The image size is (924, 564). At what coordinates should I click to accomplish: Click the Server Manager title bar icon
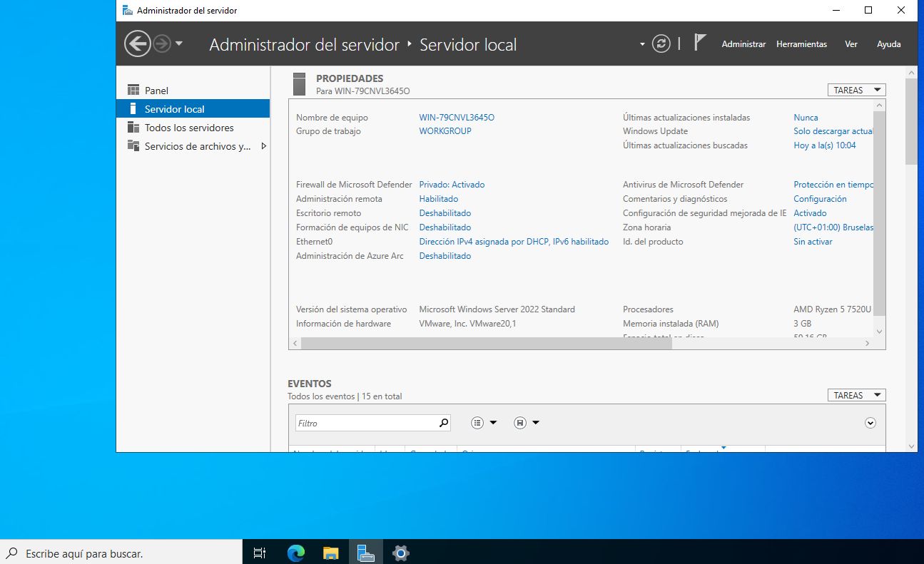point(126,11)
